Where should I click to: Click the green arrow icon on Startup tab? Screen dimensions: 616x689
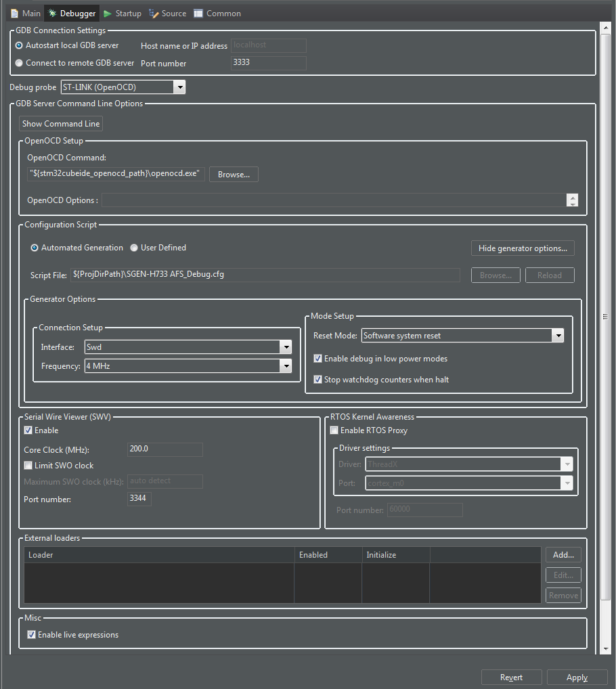pos(107,13)
